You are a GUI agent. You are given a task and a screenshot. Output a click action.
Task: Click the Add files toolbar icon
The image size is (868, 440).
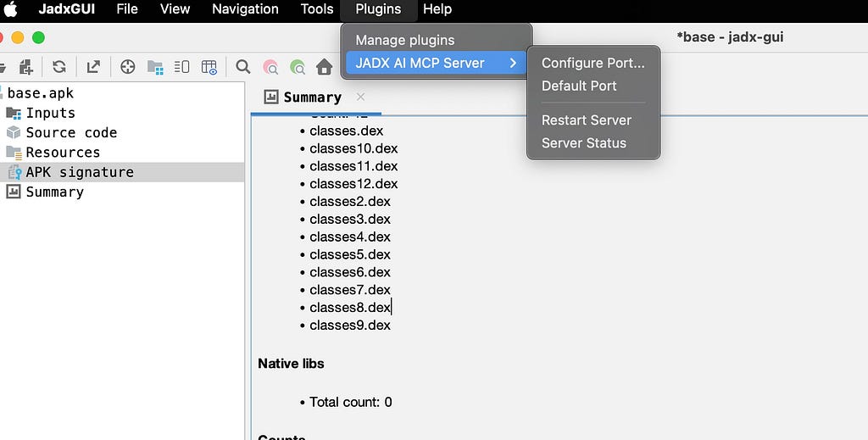[x=26, y=67]
